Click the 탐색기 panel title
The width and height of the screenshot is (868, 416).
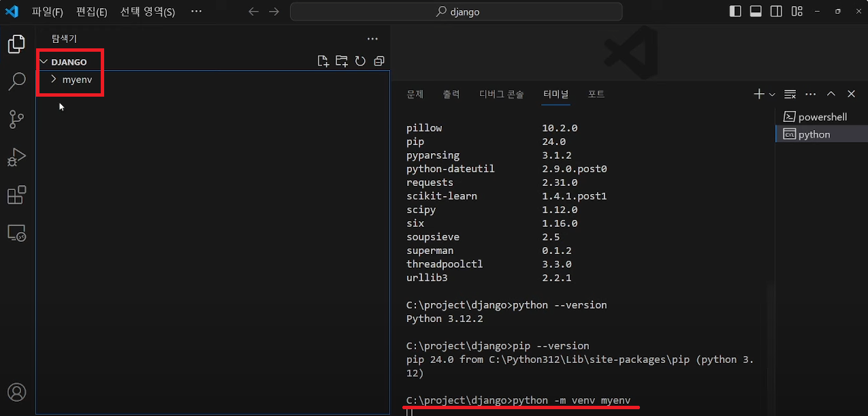pyautogui.click(x=65, y=39)
